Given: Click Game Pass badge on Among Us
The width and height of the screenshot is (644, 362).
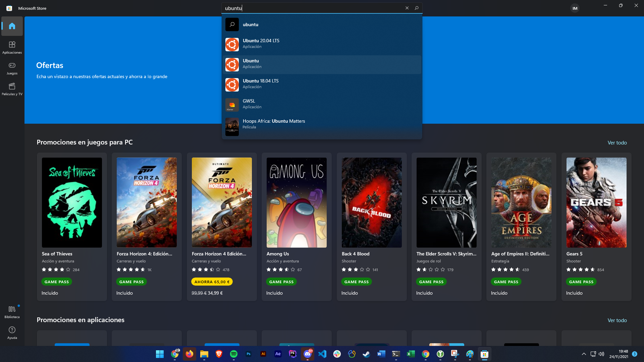Looking at the screenshot, I should (x=281, y=282).
